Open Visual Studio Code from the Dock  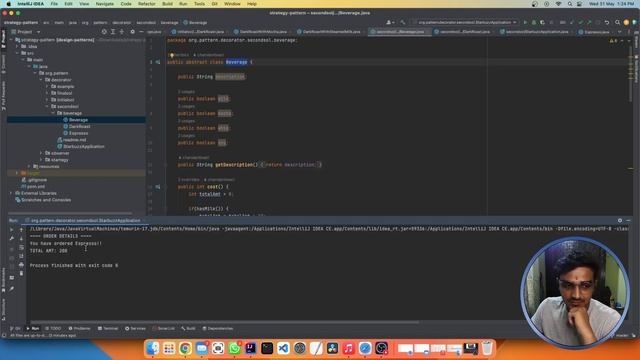pos(283,348)
